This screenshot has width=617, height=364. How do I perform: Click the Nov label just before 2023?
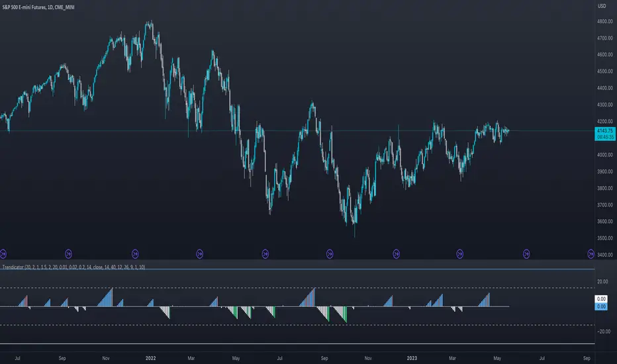coord(368,358)
